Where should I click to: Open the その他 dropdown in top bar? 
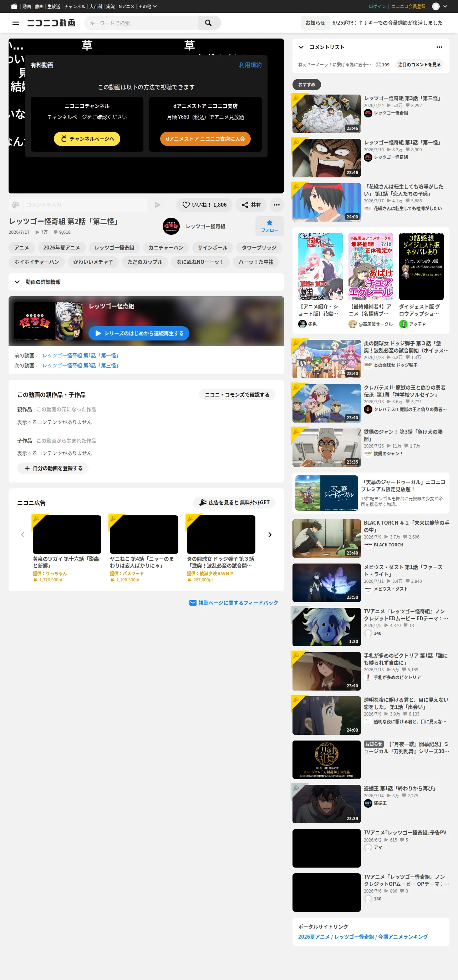tap(147, 6)
